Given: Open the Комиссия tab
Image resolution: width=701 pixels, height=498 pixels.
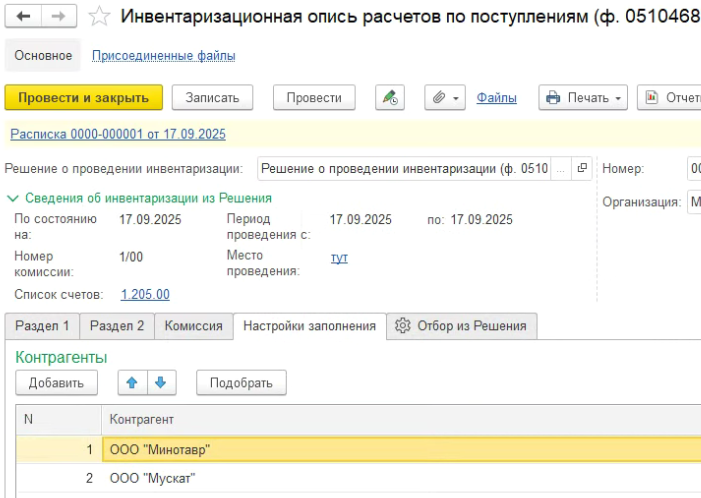Looking at the screenshot, I should (193, 326).
